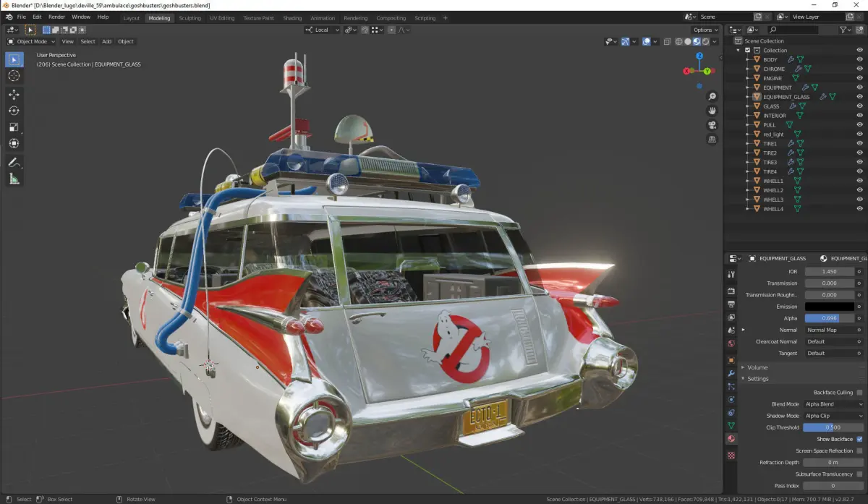Activate the Measure tool
Image resolution: width=868 pixels, height=504 pixels.
pos(14,179)
